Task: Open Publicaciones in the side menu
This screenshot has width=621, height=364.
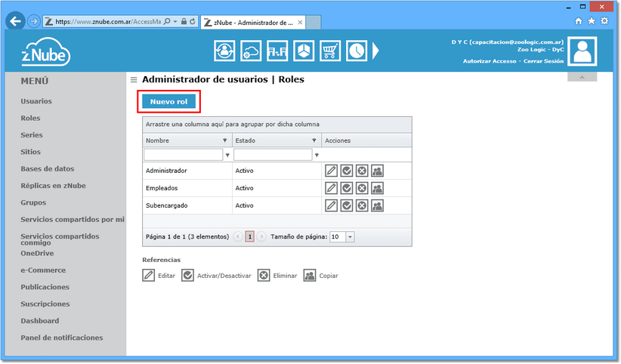Action: click(x=45, y=287)
